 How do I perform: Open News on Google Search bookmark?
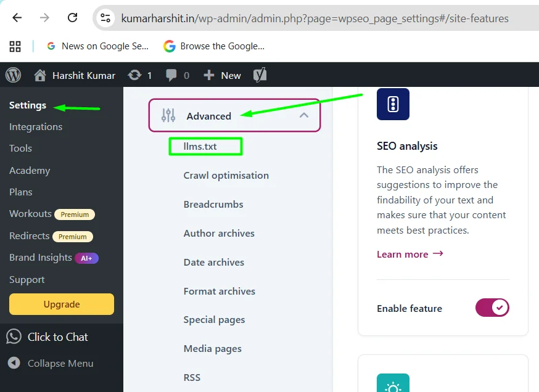(97, 46)
